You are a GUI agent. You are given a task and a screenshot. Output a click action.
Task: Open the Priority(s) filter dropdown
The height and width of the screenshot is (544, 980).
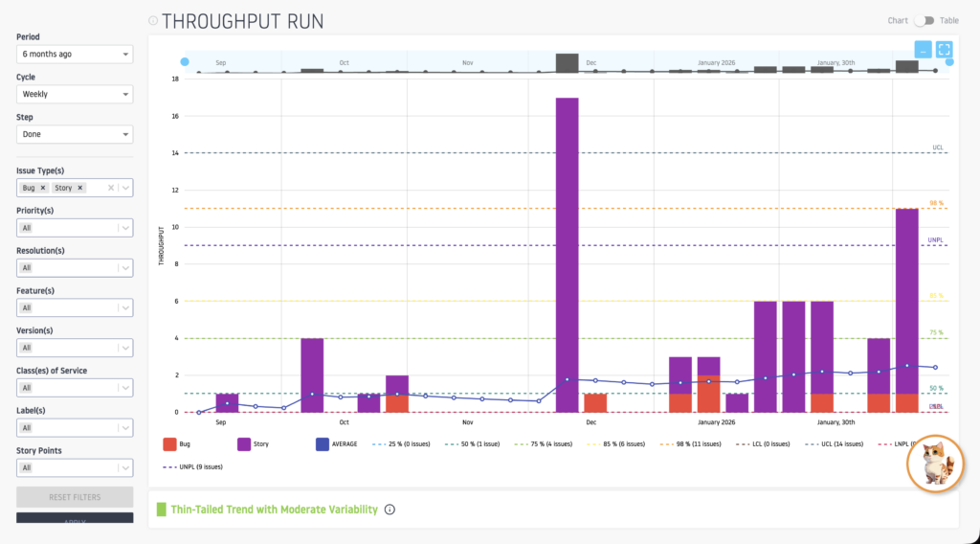pyautogui.click(x=75, y=228)
